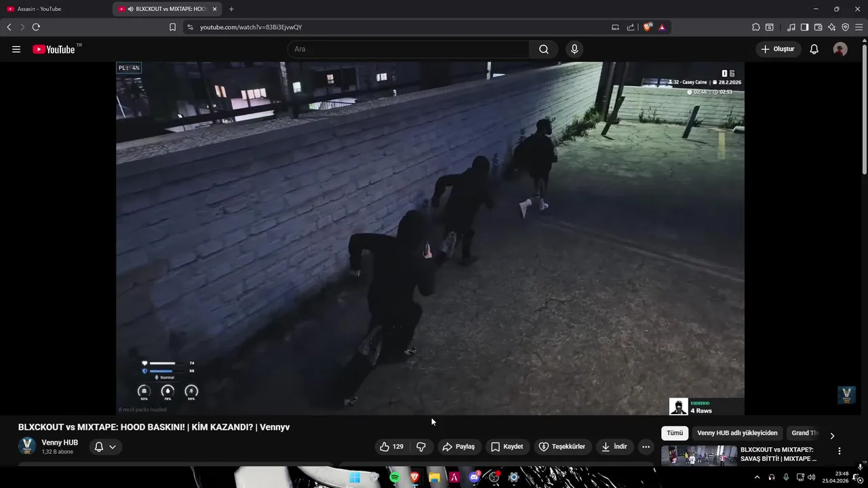
Task: Open Brave browser from the taskbar
Action: [414, 477]
